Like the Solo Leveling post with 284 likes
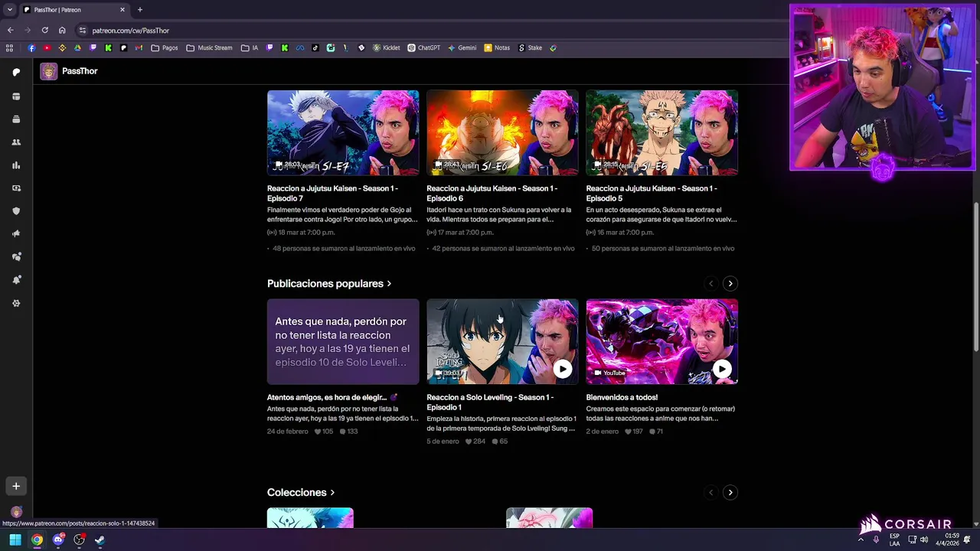This screenshot has width=980, height=551. click(x=475, y=442)
